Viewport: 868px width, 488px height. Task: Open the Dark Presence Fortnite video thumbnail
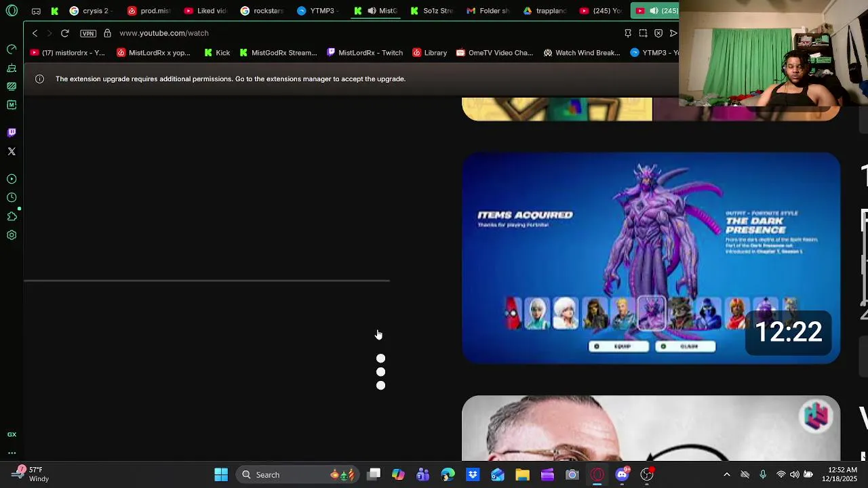click(651, 258)
